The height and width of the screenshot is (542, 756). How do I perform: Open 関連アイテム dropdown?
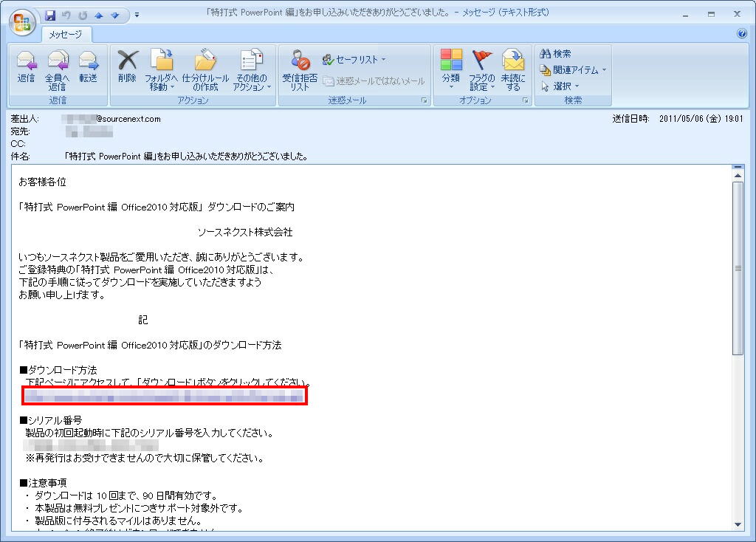[573, 70]
